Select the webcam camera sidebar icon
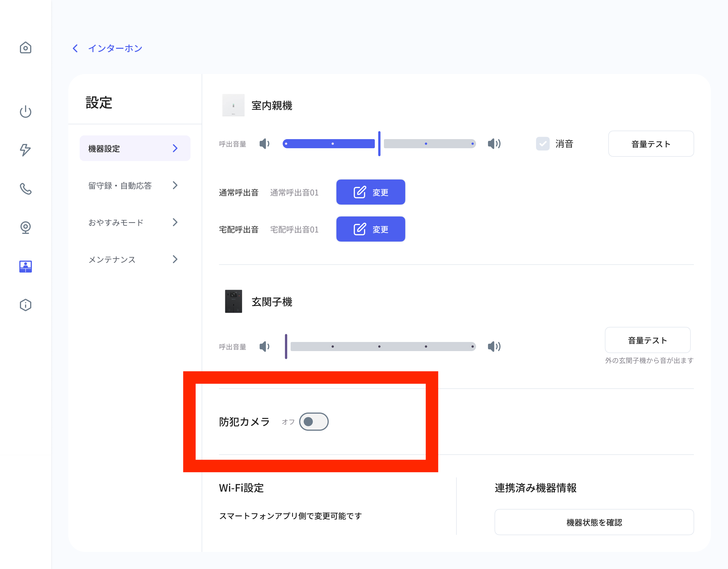The image size is (728, 569). (26, 228)
